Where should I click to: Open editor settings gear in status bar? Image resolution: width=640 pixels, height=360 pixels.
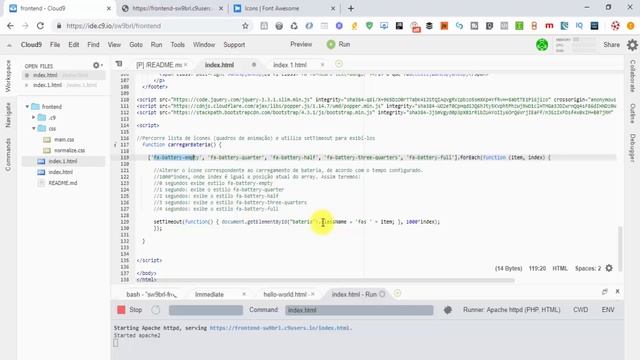click(609, 268)
